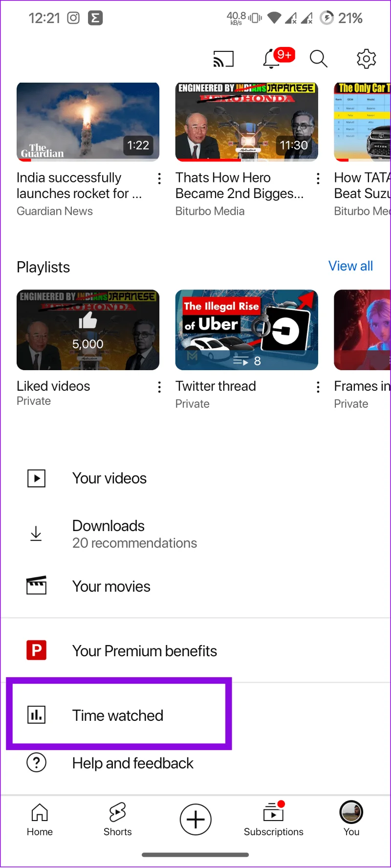Open Liked videos playlist thumbnail
Viewport: 391px width, 868px height.
[x=88, y=330]
